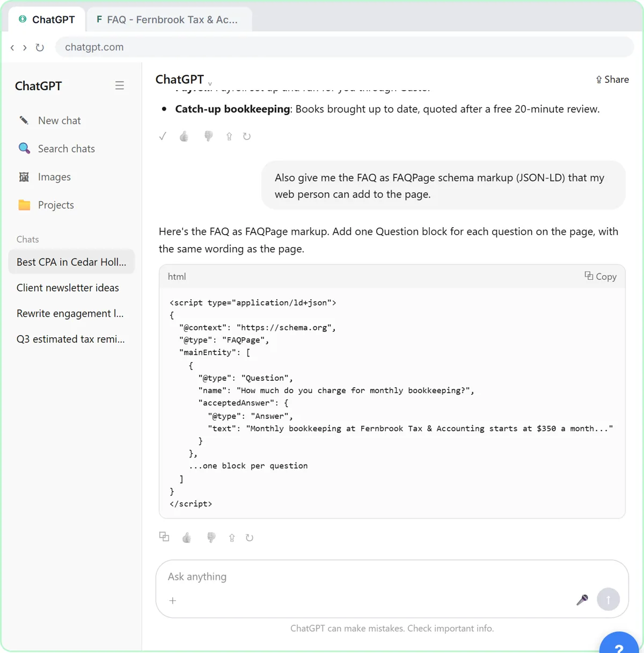Viewport: 644px width, 653px height.
Task: Click the "...one block per question" code line
Action: pos(248,466)
